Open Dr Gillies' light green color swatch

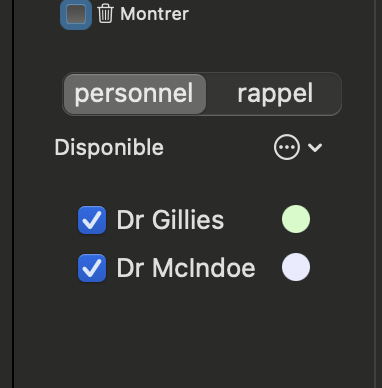click(296, 219)
